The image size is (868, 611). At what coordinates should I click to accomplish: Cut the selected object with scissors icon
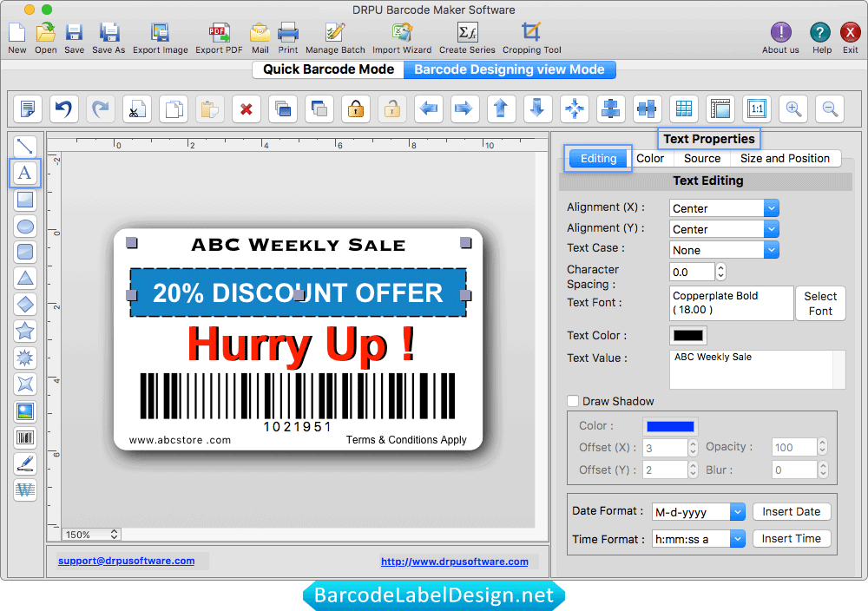tap(137, 108)
